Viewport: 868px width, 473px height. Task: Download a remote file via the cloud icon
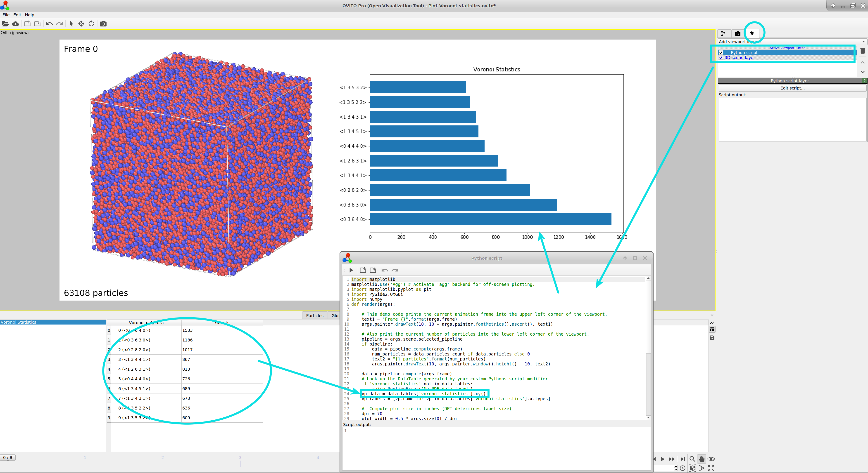(x=16, y=24)
